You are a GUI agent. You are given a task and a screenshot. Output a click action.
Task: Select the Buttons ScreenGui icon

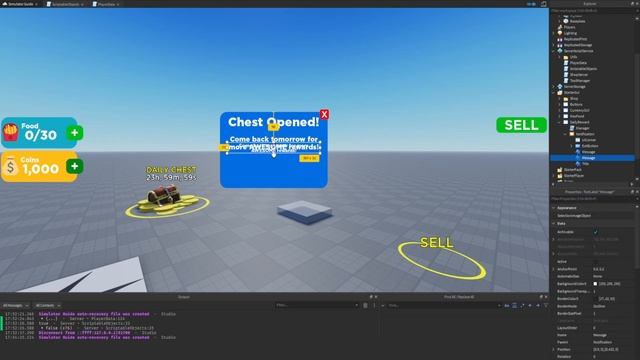click(566, 104)
